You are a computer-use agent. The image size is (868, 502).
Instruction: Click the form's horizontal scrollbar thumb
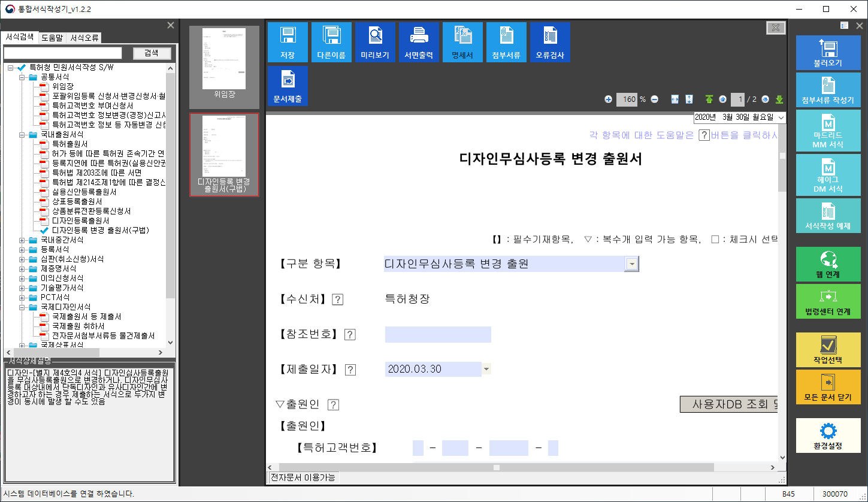[x=496, y=467]
